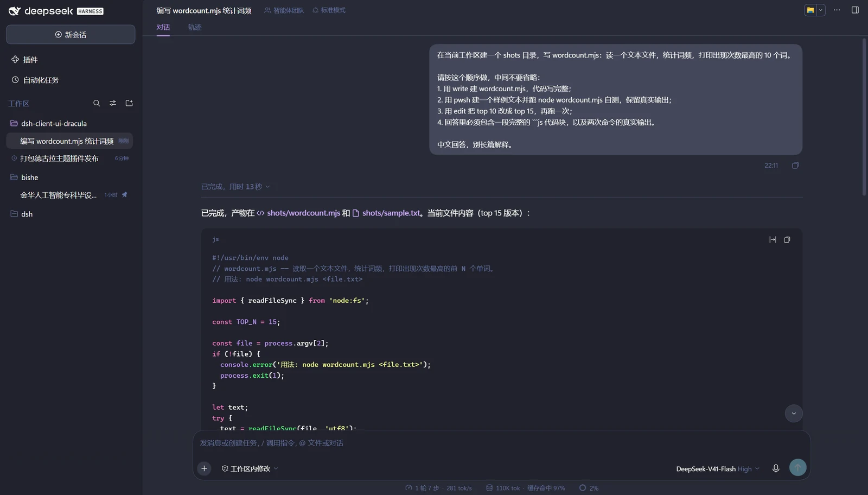Expand the 已完成，用时 13 秒 details
This screenshot has width=868, height=495.
click(x=235, y=187)
